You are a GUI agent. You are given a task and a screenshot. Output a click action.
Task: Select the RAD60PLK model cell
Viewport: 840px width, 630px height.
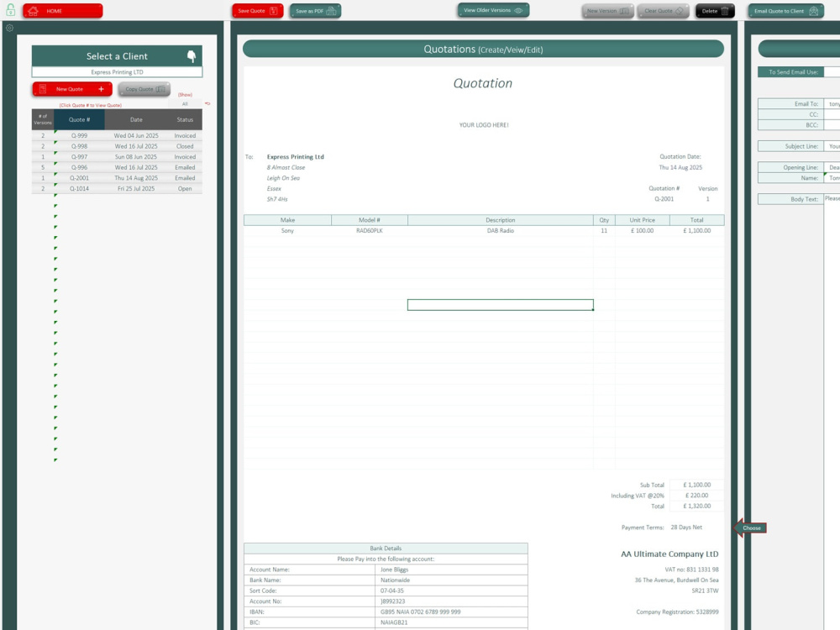(370, 231)
